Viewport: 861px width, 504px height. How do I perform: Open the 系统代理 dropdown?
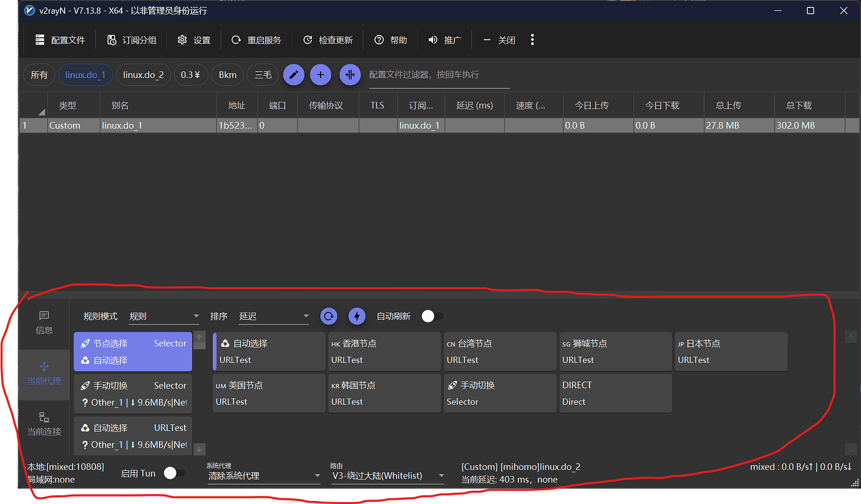(x=264, y=476)
